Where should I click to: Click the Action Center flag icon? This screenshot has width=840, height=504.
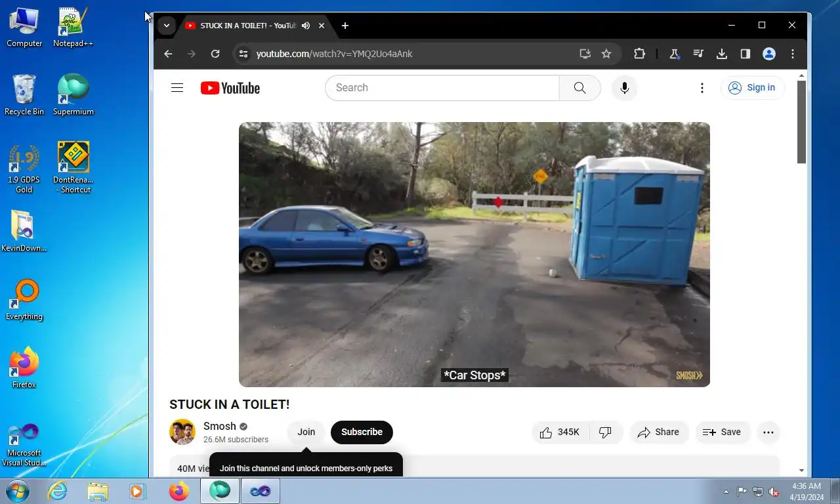[x=742, y=492]
